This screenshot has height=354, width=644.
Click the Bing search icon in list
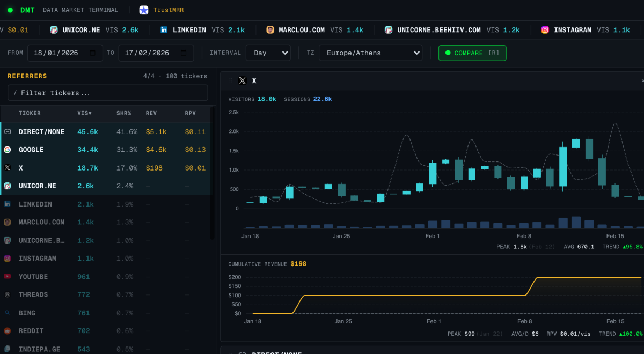point(8,313)
